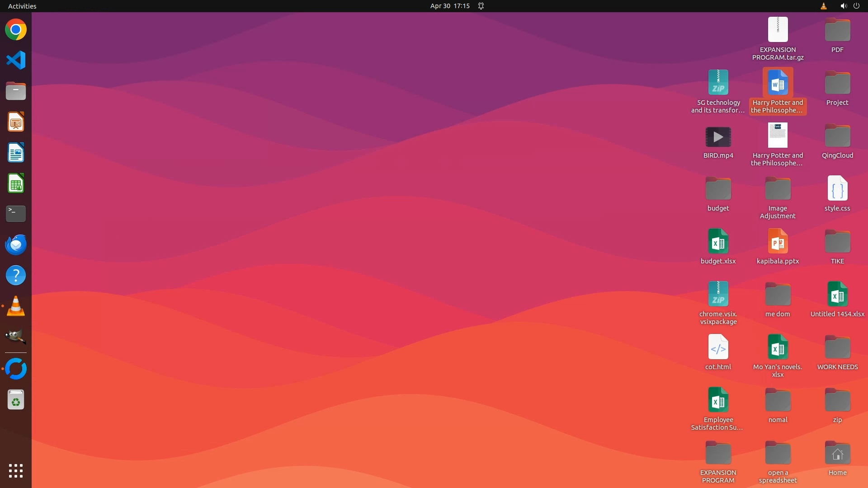Open system power menu
The image size is (868, 488).
pos(856,6)
